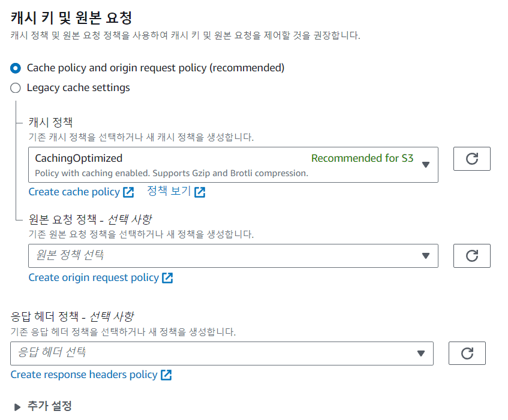Select Legacy cache settings radio button
The image size is (508, 420).
(x=16, y=88)
